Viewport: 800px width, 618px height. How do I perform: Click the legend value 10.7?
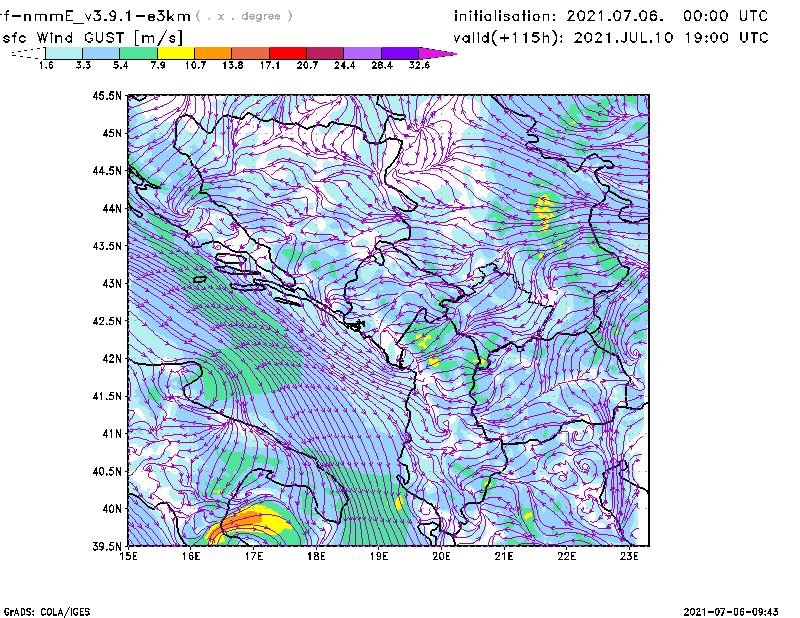(195, 65)
